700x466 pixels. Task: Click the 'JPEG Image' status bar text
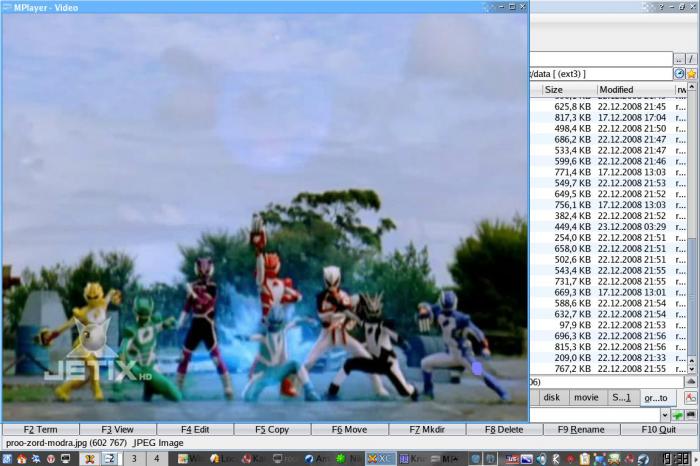[x=159, y=443]
